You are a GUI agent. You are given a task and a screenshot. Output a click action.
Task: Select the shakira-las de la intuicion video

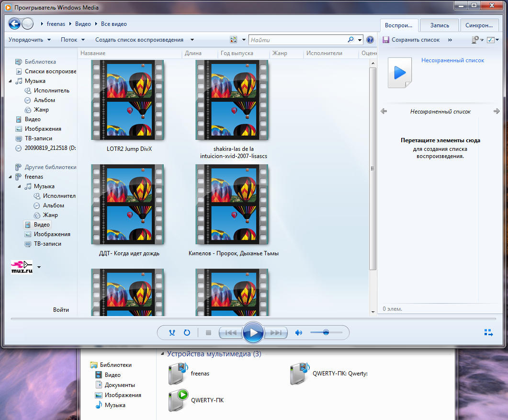232,100
